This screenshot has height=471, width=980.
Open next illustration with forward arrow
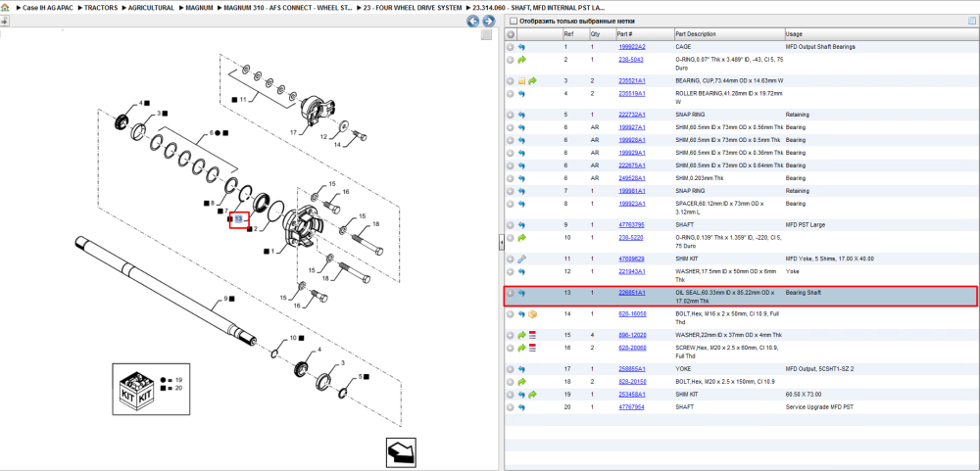pos(487,22)
